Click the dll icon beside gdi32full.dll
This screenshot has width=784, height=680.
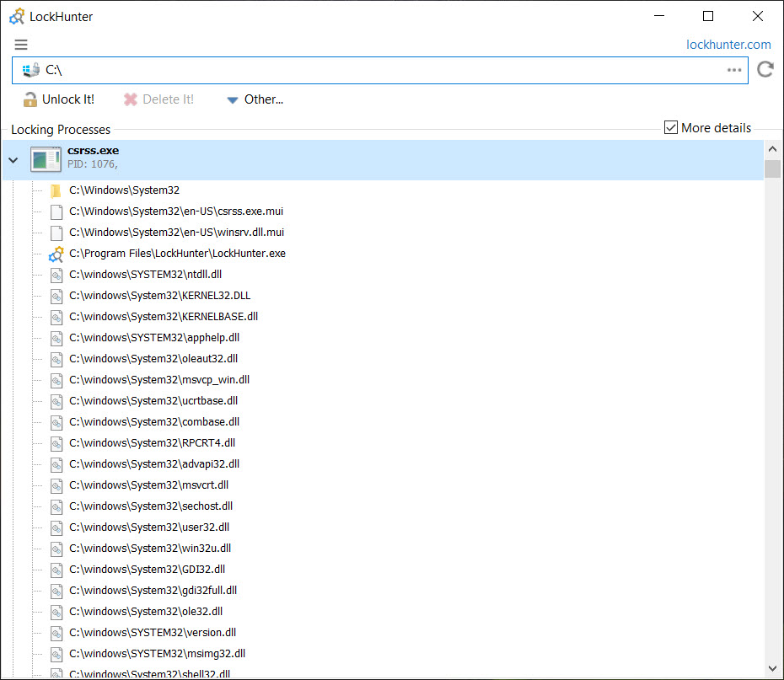tap(56, 591)
